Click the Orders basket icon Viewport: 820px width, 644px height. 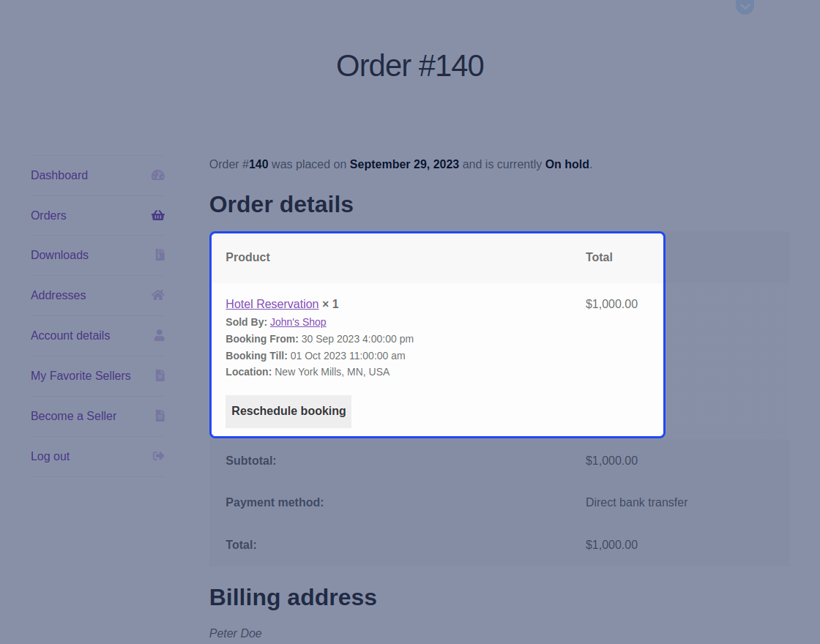point(158,215)
